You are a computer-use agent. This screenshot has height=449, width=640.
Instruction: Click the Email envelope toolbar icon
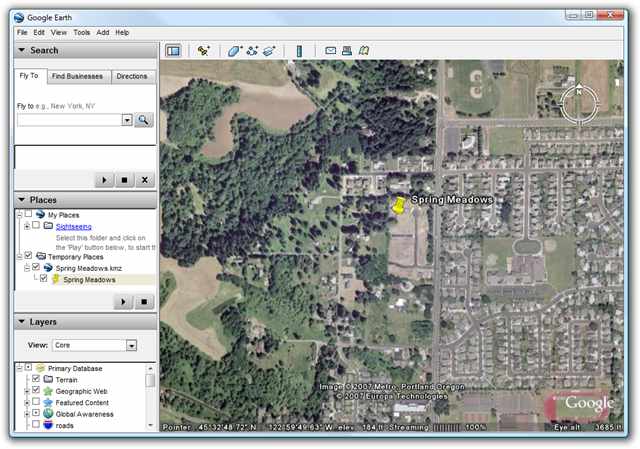(331, 51)
